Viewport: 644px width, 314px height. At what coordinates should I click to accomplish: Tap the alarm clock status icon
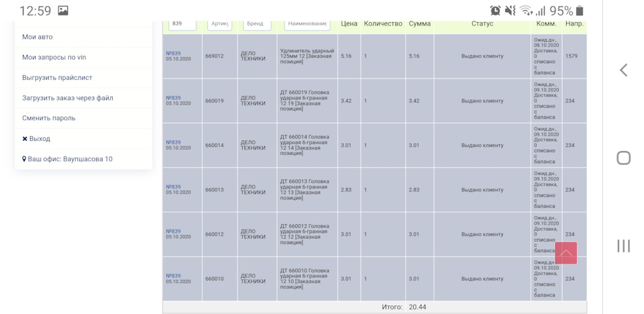coord(495,11)
